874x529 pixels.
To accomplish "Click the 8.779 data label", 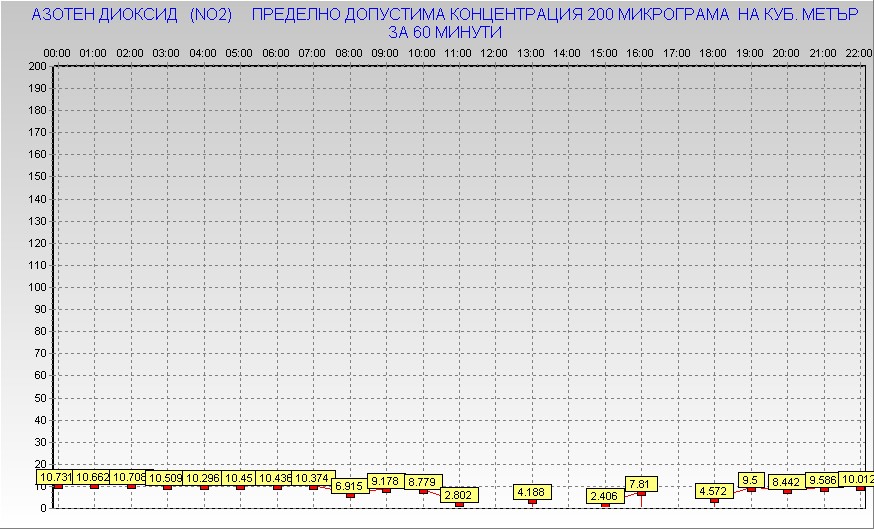I will click(423, 482).
